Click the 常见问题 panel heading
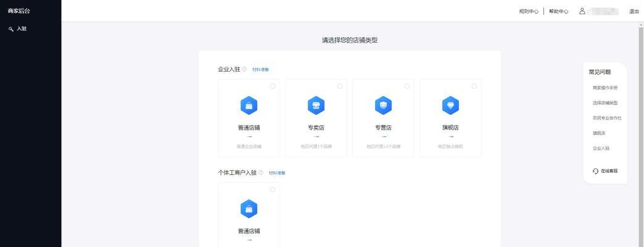 [x=600, y=72]
